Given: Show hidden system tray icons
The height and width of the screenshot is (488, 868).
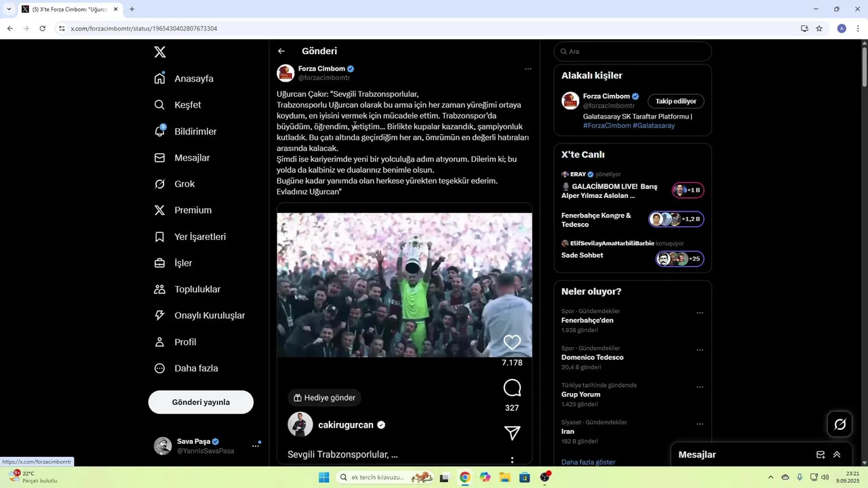Looking at the screenshot, I should pyautogui.click(x=770, y=477).
